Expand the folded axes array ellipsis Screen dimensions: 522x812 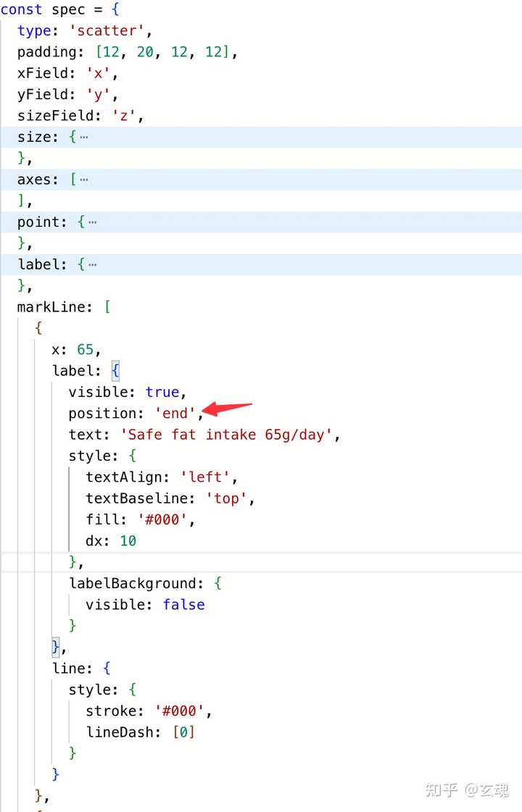tap(84, 179)
